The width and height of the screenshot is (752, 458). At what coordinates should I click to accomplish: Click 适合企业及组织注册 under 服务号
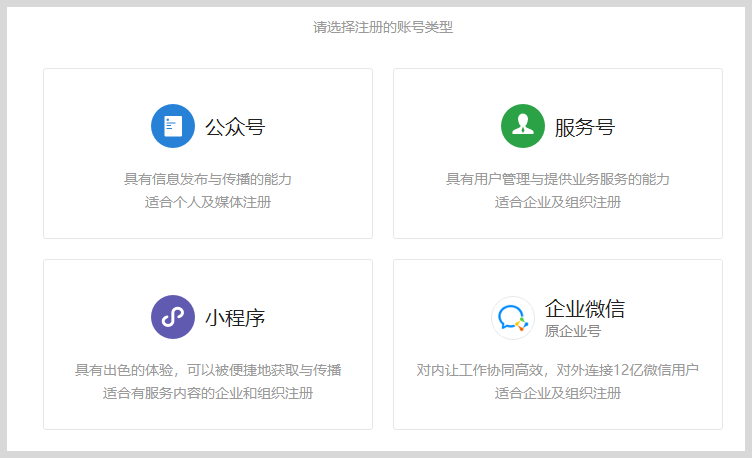pyautogui.click(x=558, y=202)
